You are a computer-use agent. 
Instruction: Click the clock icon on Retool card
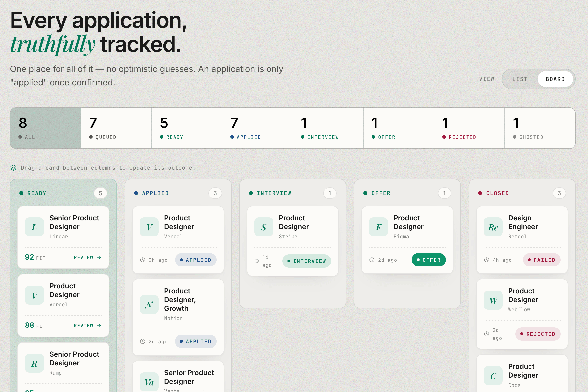[x=486, y=260]
